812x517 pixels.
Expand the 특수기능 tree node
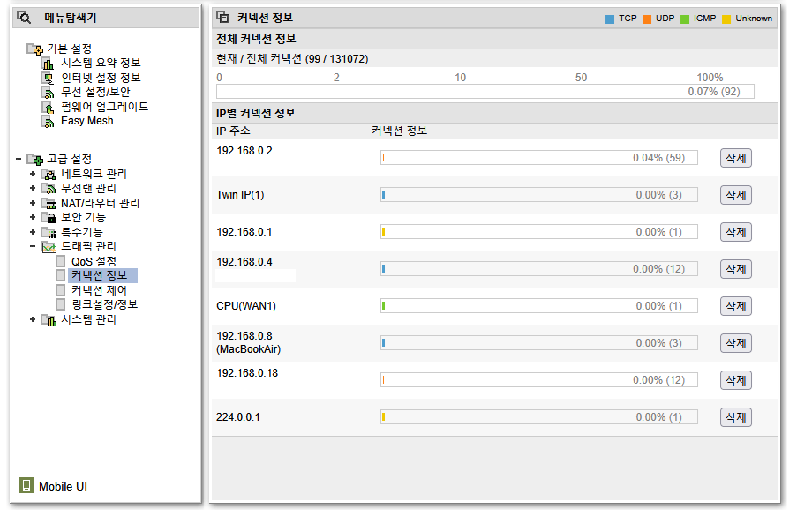(x=33, y=232)
